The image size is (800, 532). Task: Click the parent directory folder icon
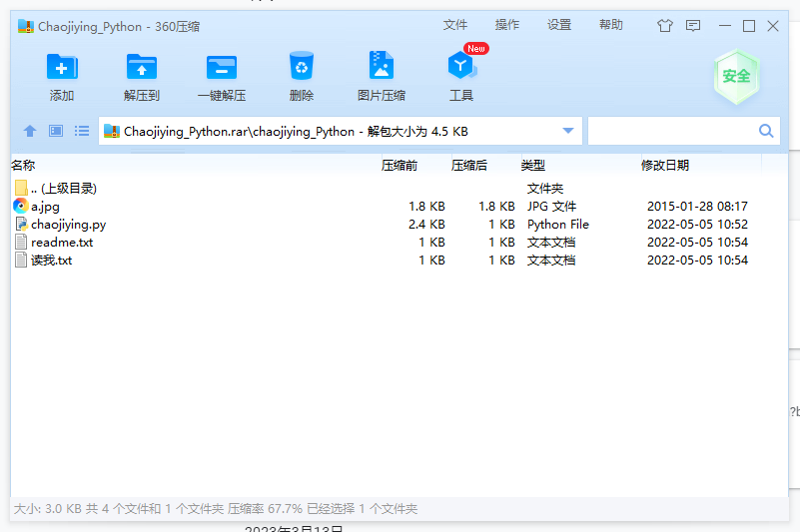(x=21, y=188)
